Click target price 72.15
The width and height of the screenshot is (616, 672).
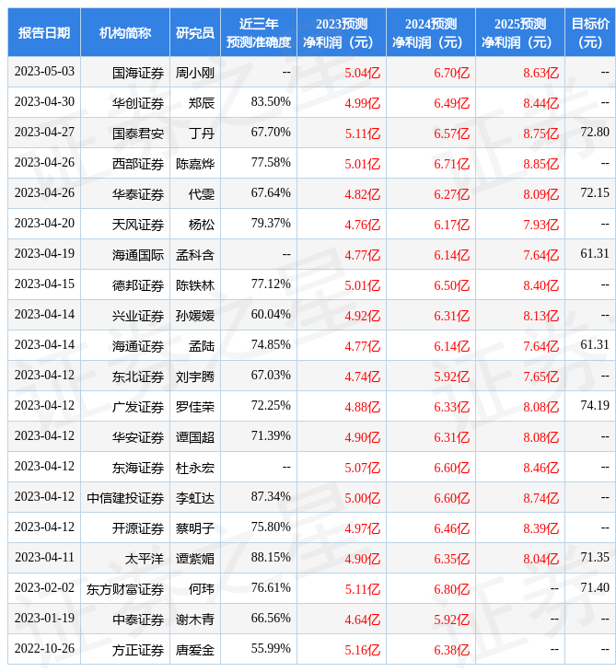pos(595,193)
